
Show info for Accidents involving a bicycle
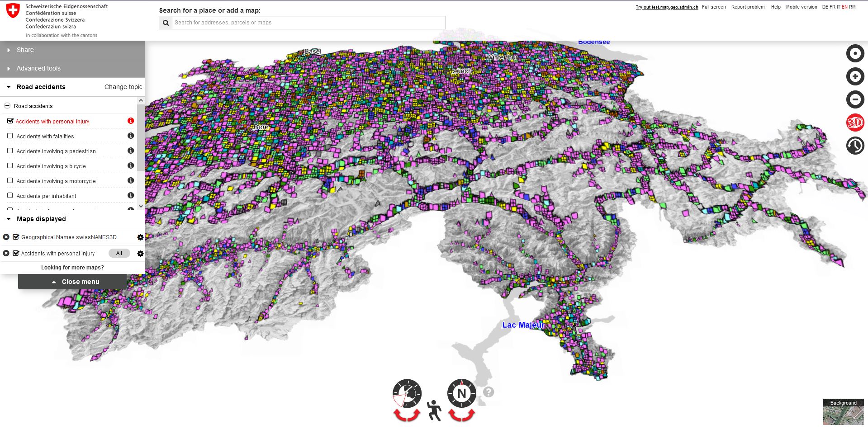[x=131, y=165]
